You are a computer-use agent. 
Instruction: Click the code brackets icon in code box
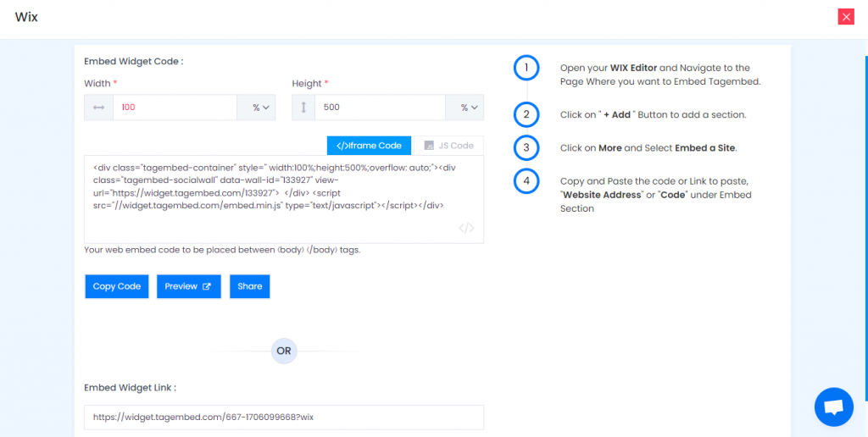466,228
